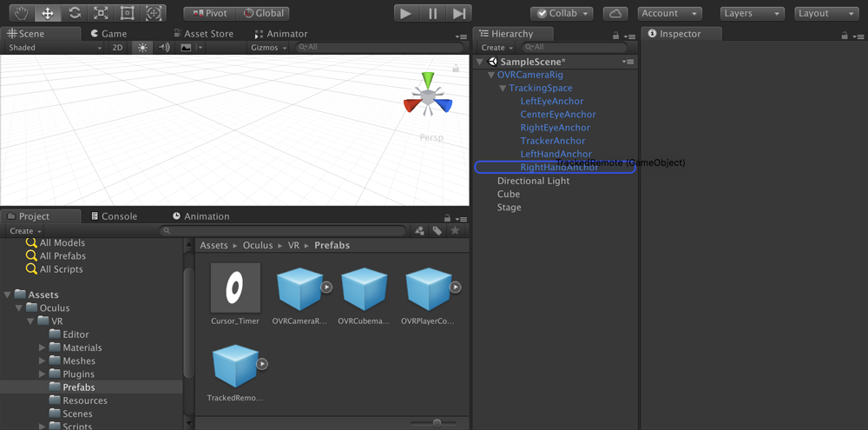This screenshot has height=430, width=868.
Task: Expand OVRCameraRig prefab play arrow
Action: tap(326, 287)
